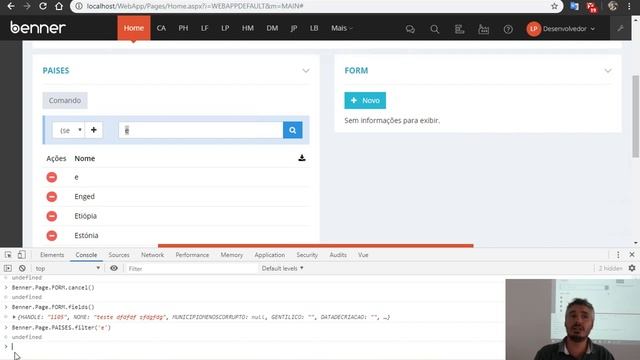Expand the Mais dropdown menu
The image size is (640, 360).
point(341,28)
